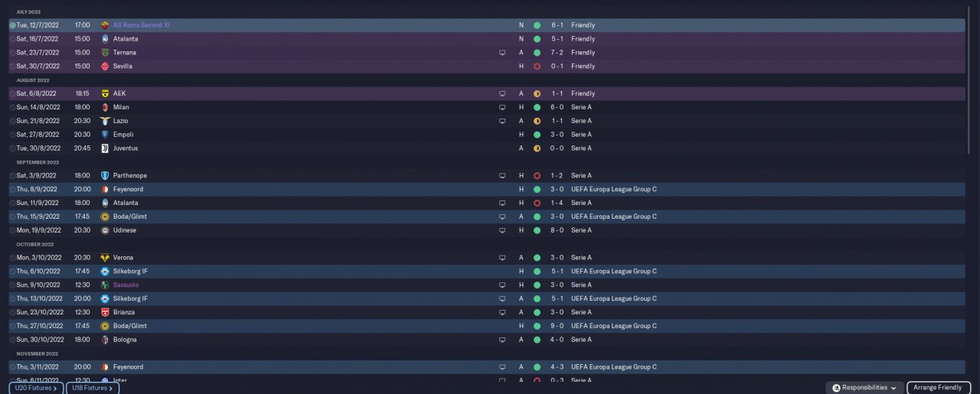This screenshot has height=394, width=980.
Task: Open the 9 - 0 score versus Bodø/Glimt
Action: click(x=557, y=326)
